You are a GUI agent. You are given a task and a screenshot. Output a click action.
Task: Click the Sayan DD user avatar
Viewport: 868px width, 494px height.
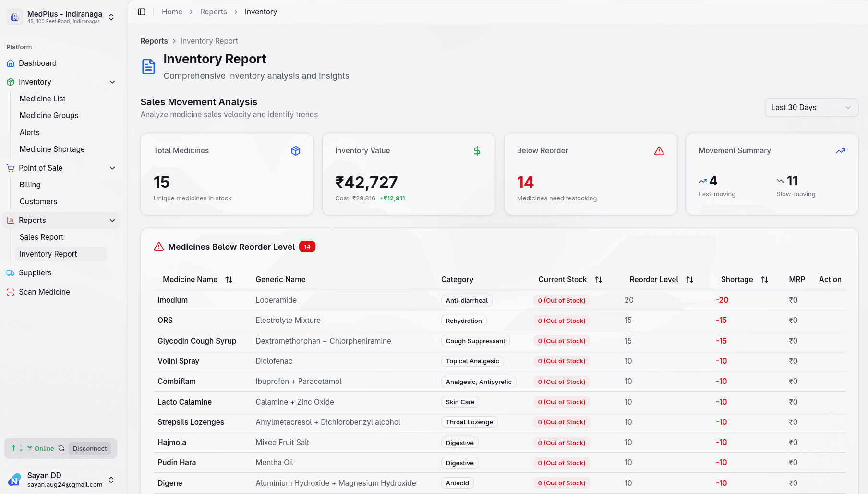click(x=15, y=480)
